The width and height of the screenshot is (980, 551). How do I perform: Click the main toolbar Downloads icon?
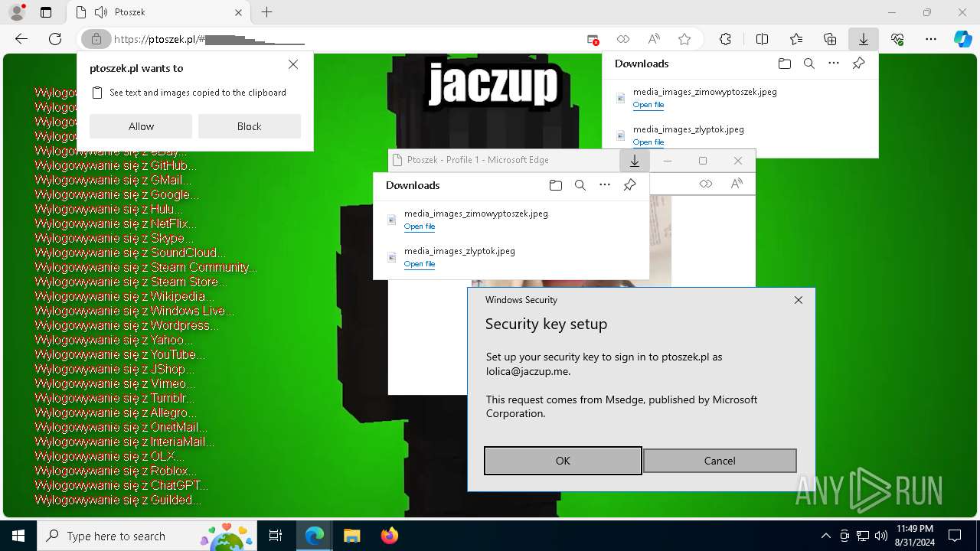(864, 39)
